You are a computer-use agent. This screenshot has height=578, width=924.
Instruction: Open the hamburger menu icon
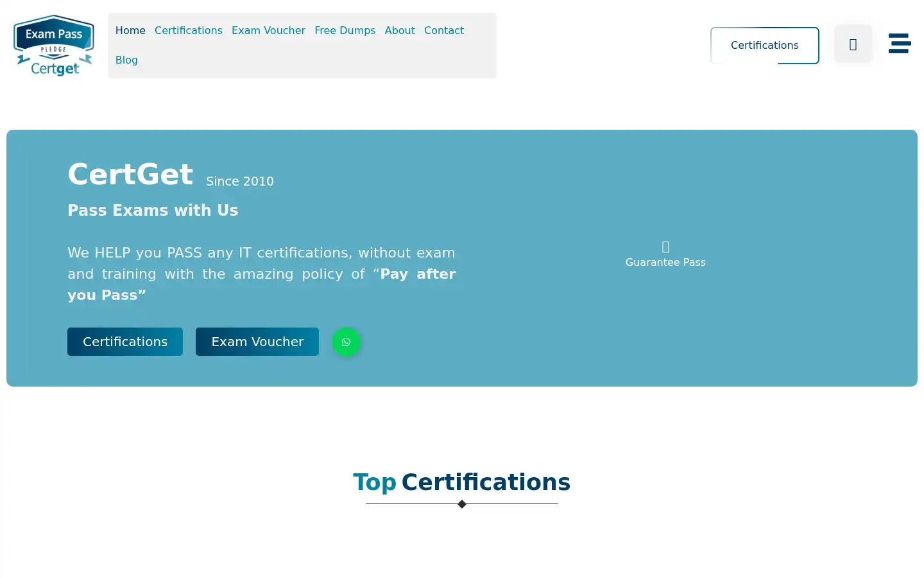click(900, 44)
